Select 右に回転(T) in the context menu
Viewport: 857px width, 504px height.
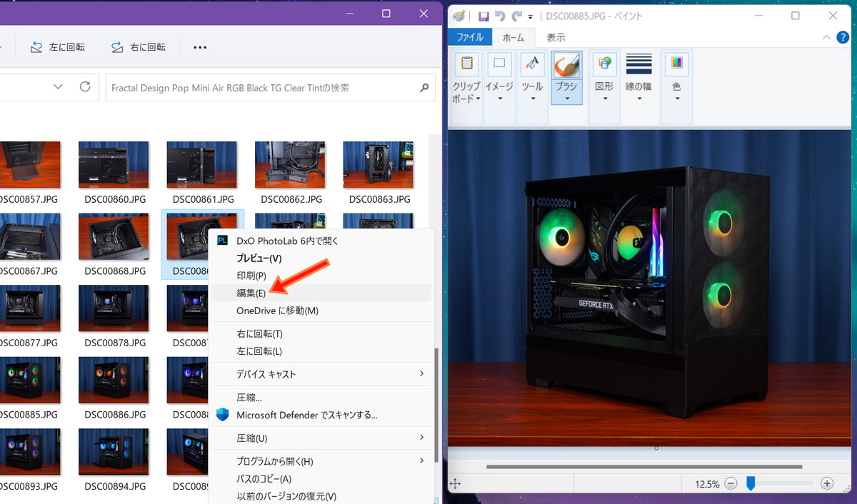(321, 334)
